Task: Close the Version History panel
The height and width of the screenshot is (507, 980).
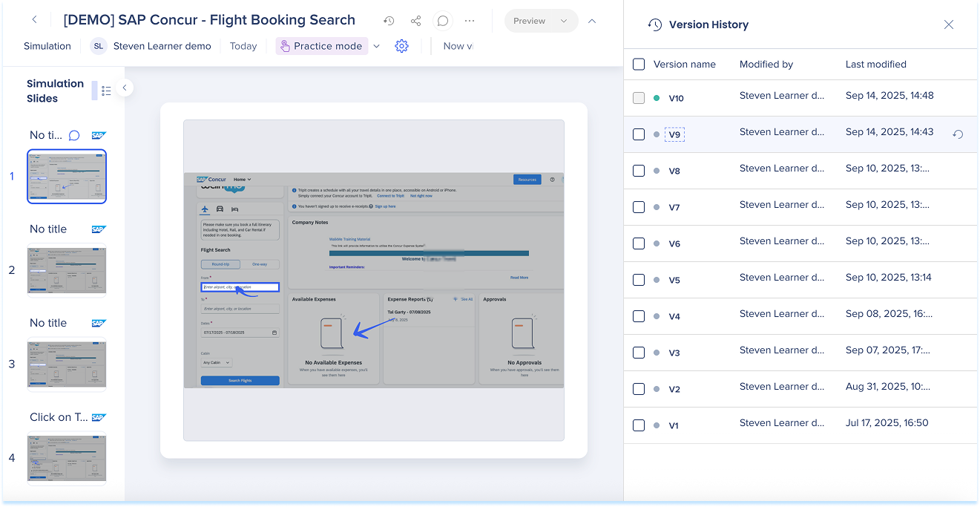Action: 948,24
